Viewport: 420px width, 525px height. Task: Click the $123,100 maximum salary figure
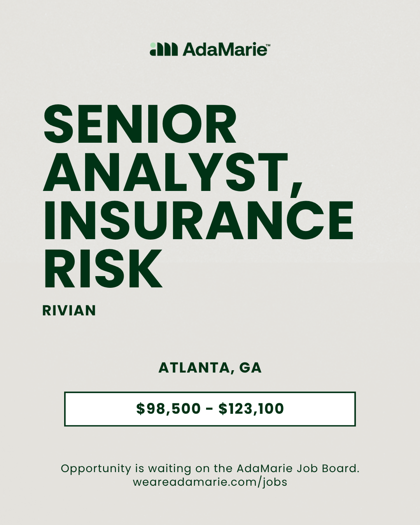coord(251,409)
